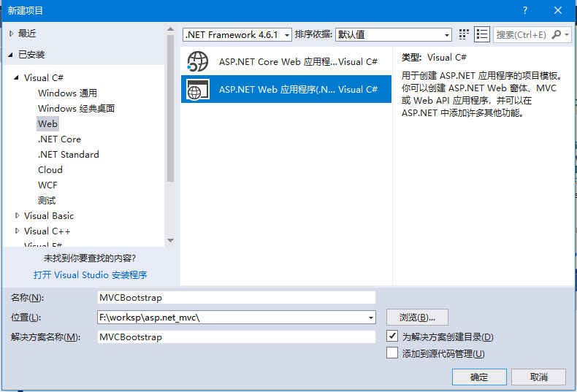577x392 pixels.
Task: Open the location path dropdown
Action: pyautogui.click(x=371, y=318)
